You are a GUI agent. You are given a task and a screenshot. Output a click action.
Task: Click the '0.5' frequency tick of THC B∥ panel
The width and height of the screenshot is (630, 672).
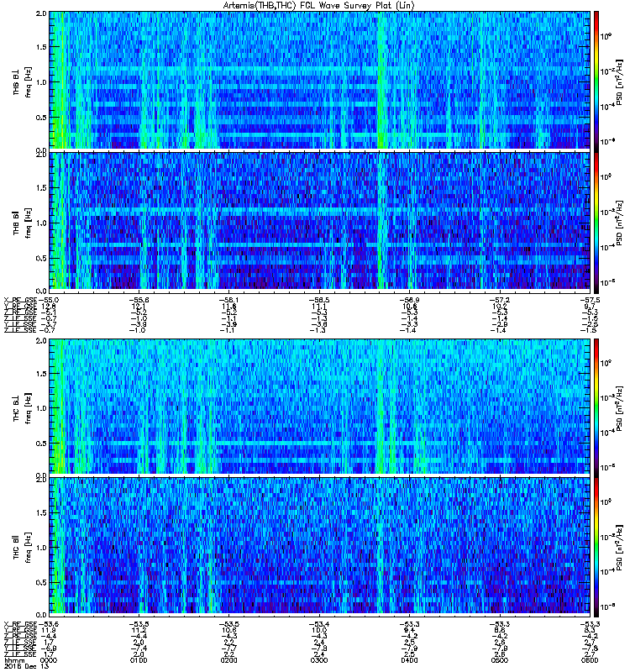[x=41, y=583]
